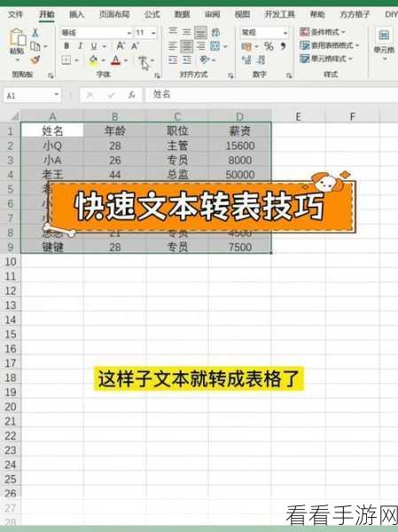Image resolution: width=398 pixels, height=532 pixels.
Task: Toggle bold formatting
Action: pos(66,46)
